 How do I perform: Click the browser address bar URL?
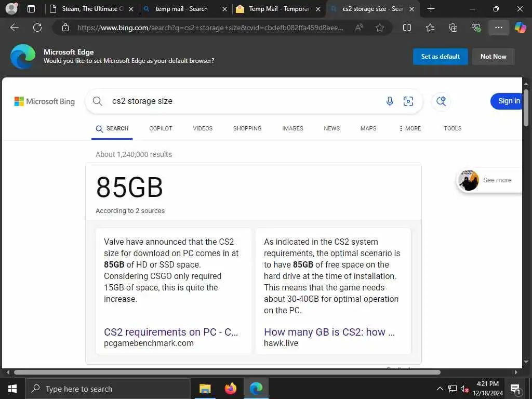click(210, 28)
